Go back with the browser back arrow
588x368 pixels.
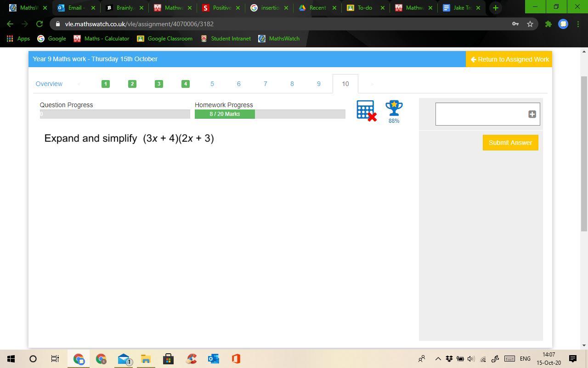10,24
